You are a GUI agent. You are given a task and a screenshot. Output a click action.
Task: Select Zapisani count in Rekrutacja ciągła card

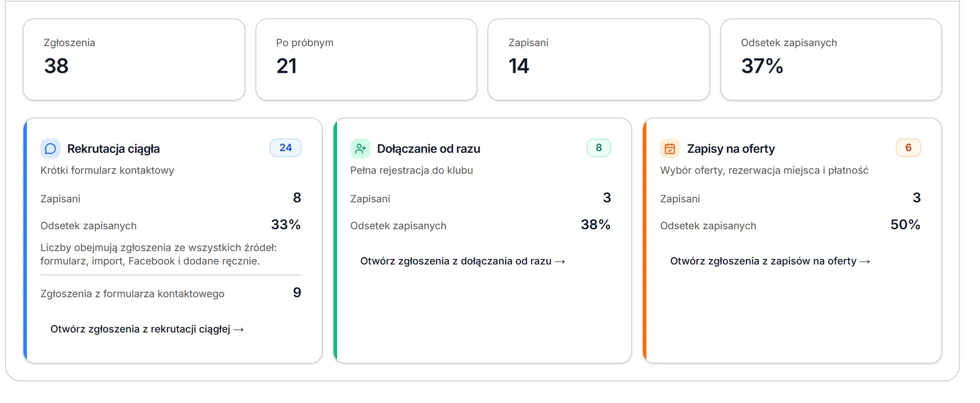coord(297,198)
